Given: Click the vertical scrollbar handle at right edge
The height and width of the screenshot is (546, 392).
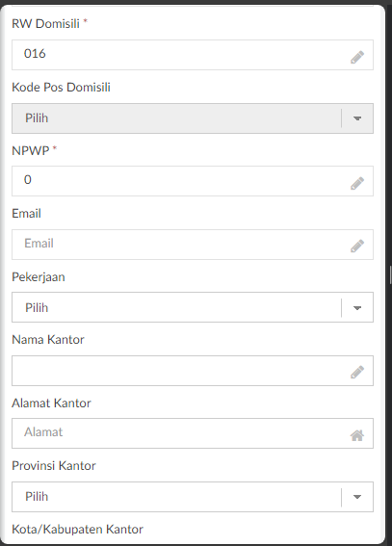Looking at the screenshot, I should pyautogui.click(x=391, y=275).
